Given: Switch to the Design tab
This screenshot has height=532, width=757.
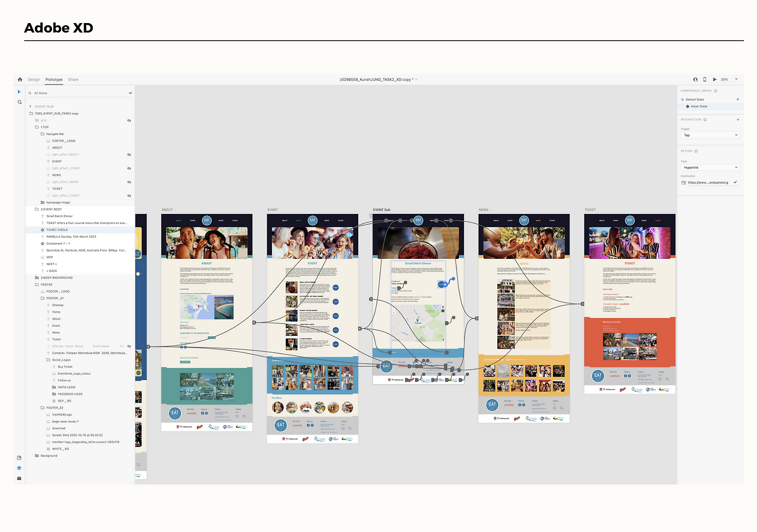Looking at the screenshot, I should (34, 79).
